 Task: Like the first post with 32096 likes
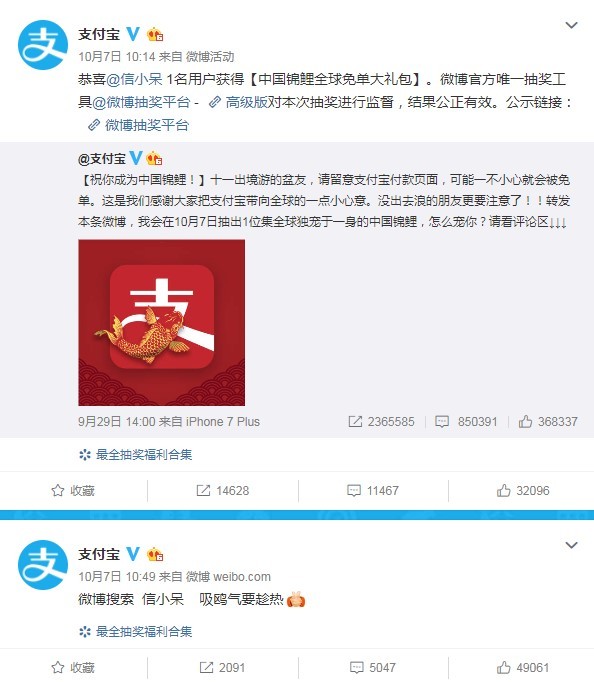pos(523,491)
